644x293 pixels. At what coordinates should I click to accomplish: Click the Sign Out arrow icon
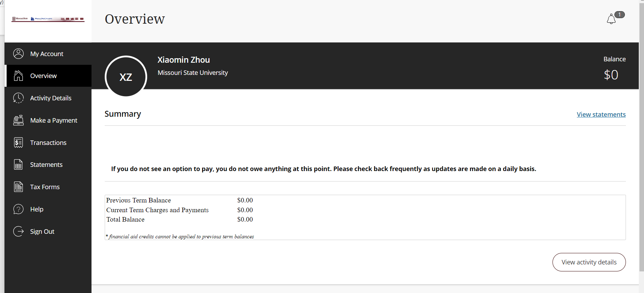(18, 231)
